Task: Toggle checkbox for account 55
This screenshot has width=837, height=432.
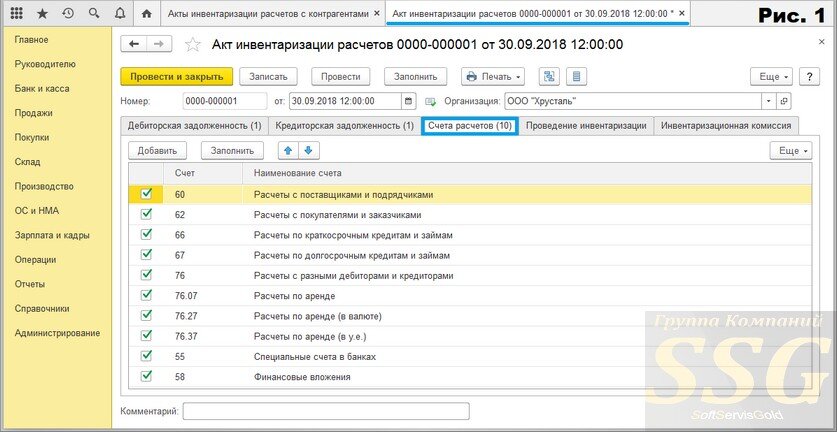Action: [x=146, y=356]
